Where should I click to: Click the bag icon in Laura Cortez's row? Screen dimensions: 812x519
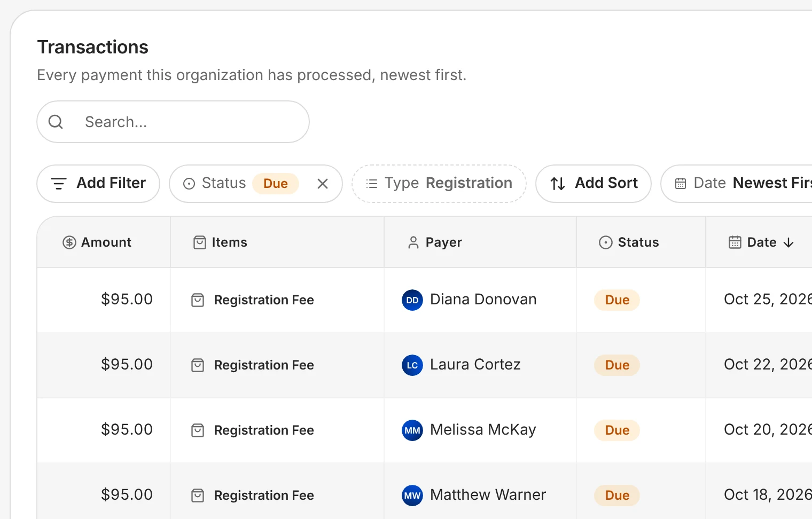point(198,365)
